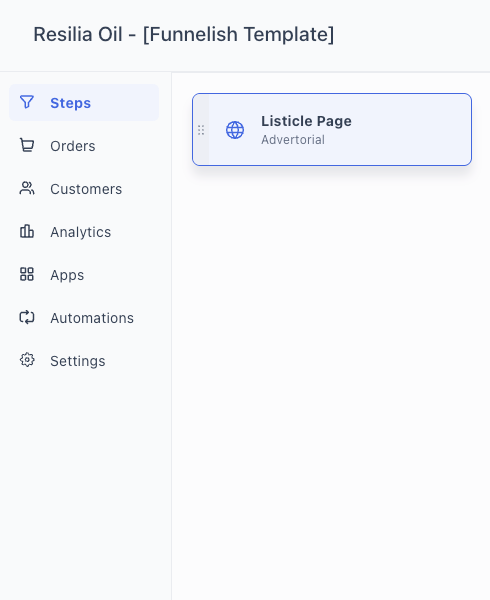This screenshot has height=600, width=490.
Task: Open funnel Settings
Action: pyautogui.click(x=84, y=361)
